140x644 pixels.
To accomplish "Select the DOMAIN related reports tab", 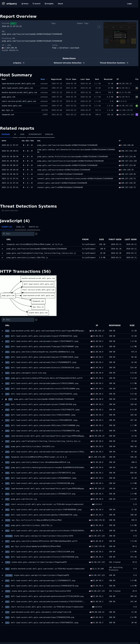I will (x=6, y=134).
